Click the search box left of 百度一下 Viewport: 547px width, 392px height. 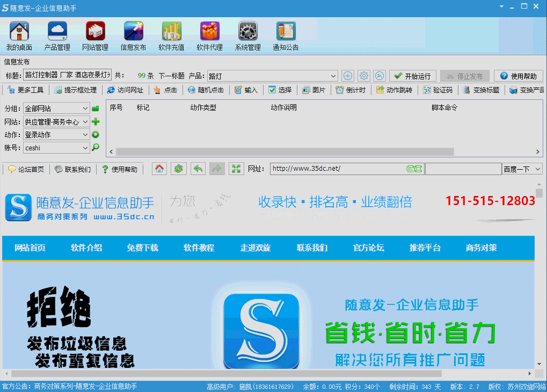pyautogui.click(x=463, y=169)
